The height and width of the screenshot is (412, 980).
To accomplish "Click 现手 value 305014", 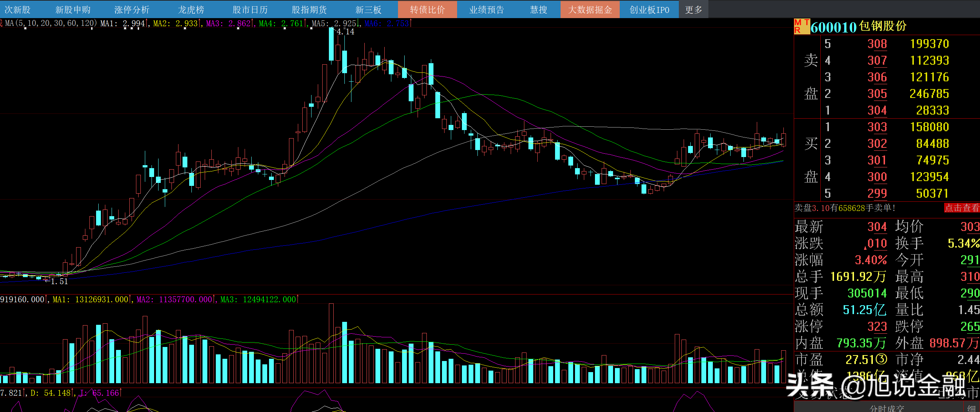I will [867, 293].
